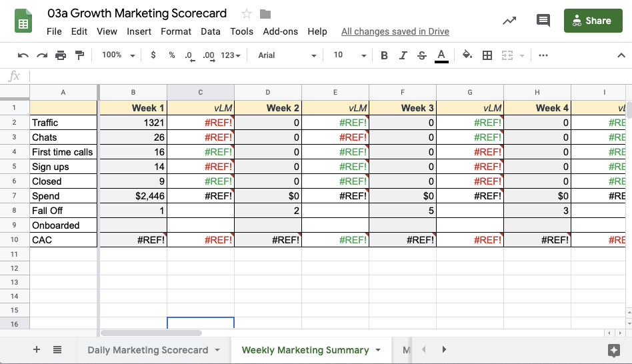Toggle bold formatting
The image size is (632, 364).
pyautogui.click(x=384, y=55)
